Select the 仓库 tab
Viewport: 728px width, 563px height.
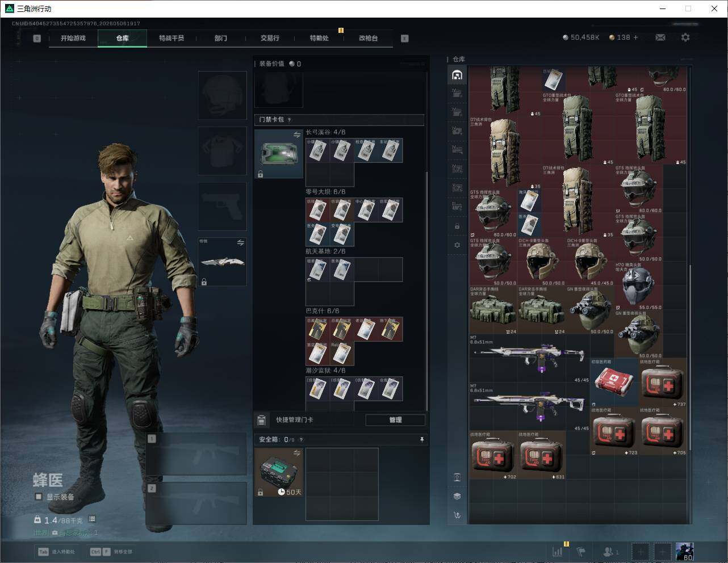pos(122,38)
